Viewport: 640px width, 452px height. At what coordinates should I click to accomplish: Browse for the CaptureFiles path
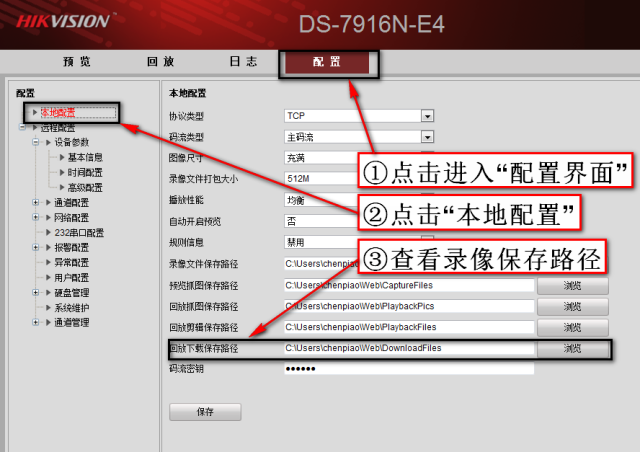[573, 286]
